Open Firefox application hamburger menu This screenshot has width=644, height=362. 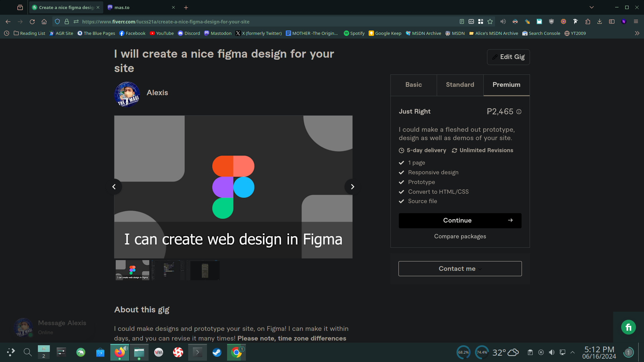tap(636, 21)
